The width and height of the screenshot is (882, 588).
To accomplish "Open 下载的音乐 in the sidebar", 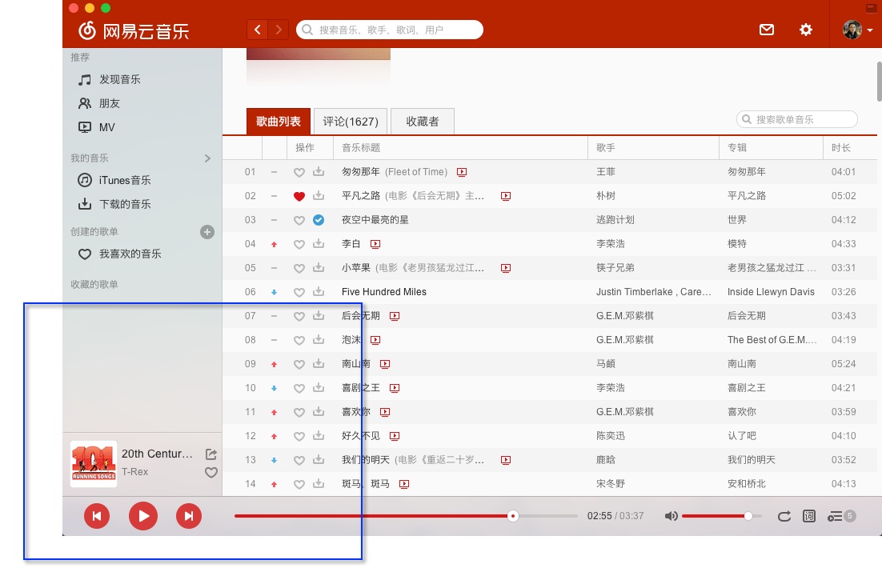I will (114, 204).
